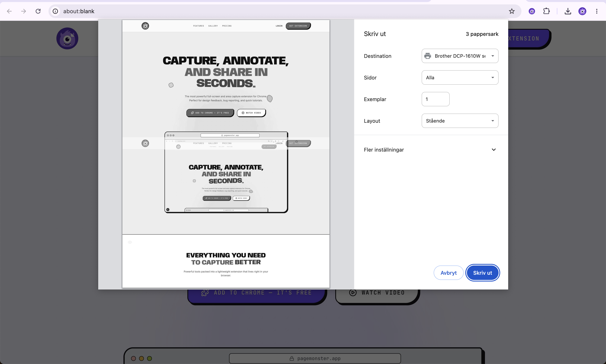Open the Layout orientation dropdown
This screenshot has height=364, width=606.
tap(460, 121)
